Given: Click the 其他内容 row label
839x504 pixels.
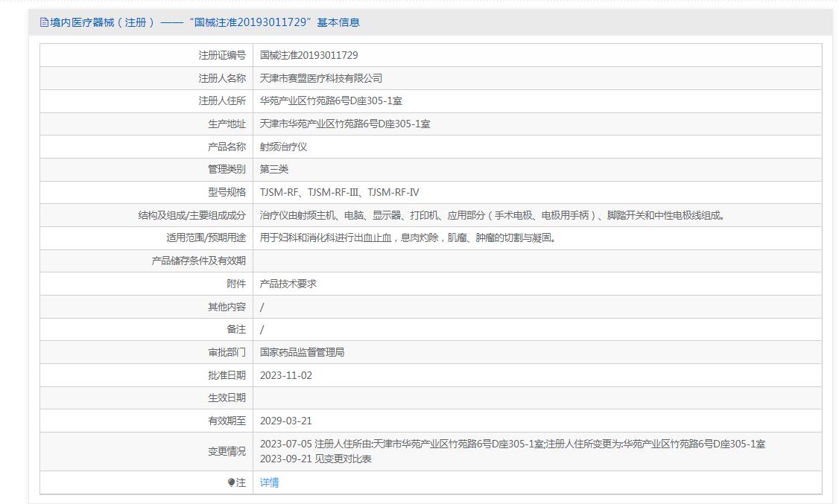Looking at the screenshot, I should pos(227,307).
